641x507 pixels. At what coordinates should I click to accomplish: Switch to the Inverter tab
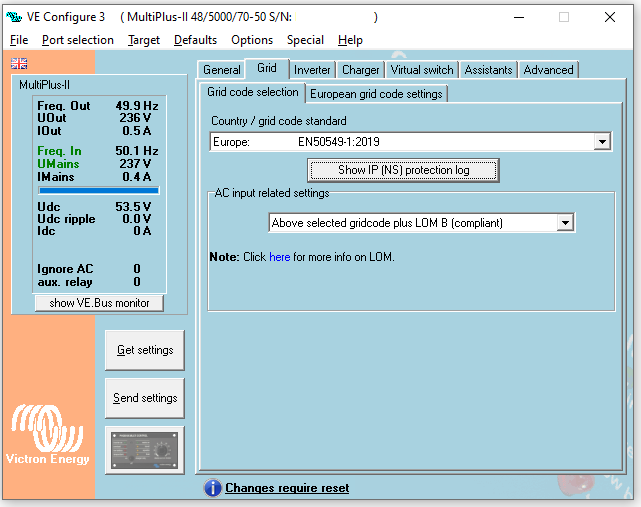(x=312, y=70)
